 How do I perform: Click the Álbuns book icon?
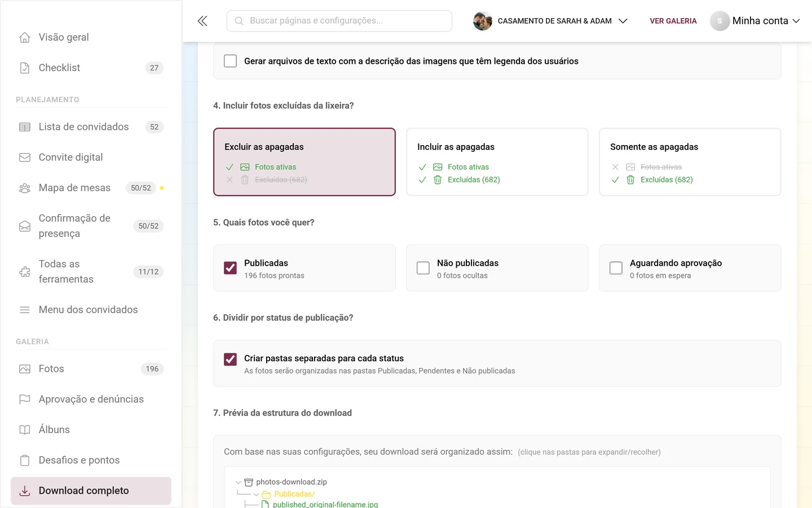25,430
